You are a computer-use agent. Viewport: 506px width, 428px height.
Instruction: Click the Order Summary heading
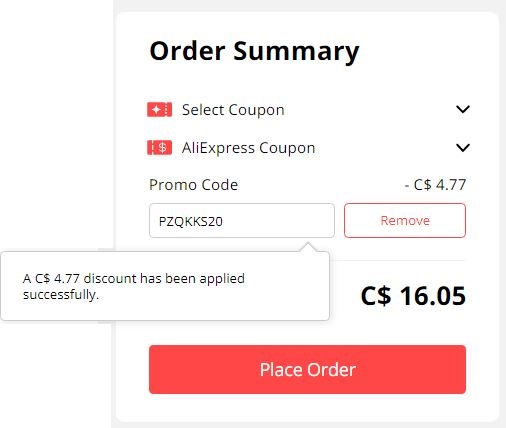point(254,51)
